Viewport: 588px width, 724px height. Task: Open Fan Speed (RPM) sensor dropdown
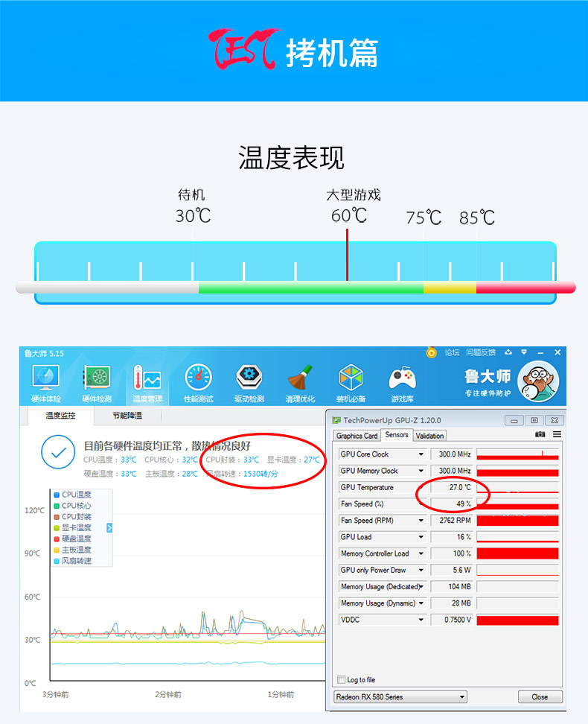(421, 521)
